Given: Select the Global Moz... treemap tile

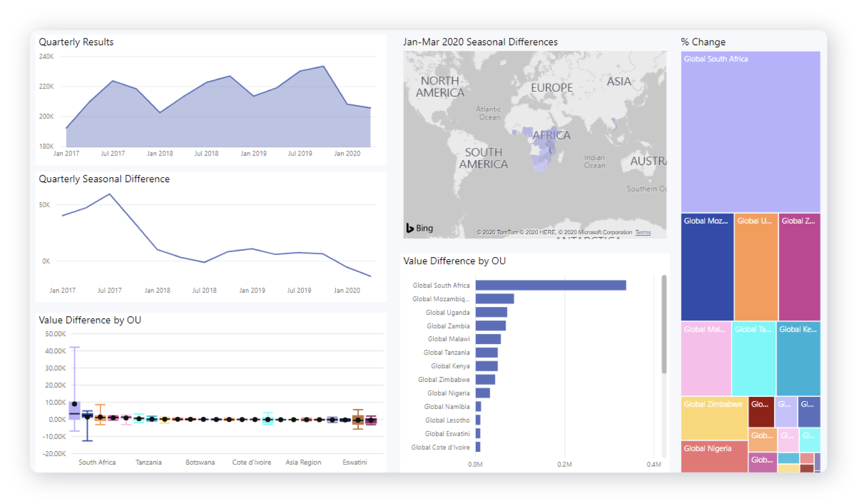Looking at the screenshot, I should click(707, 267).
